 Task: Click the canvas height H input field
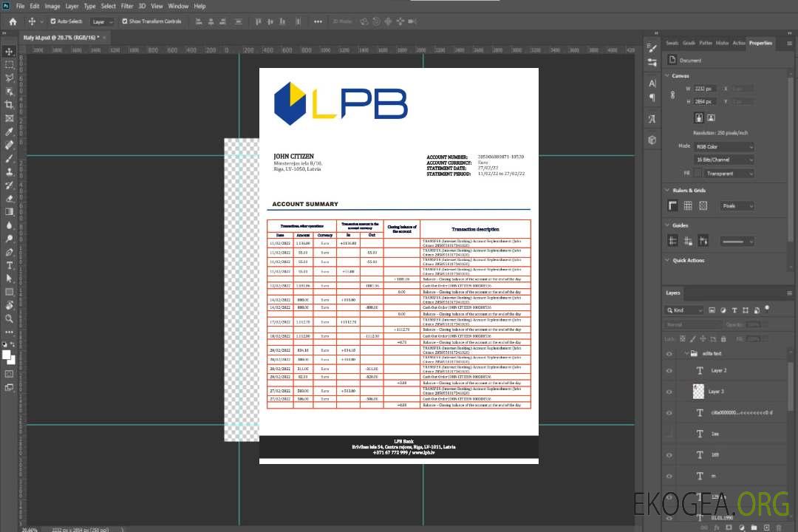pos(705,102)
